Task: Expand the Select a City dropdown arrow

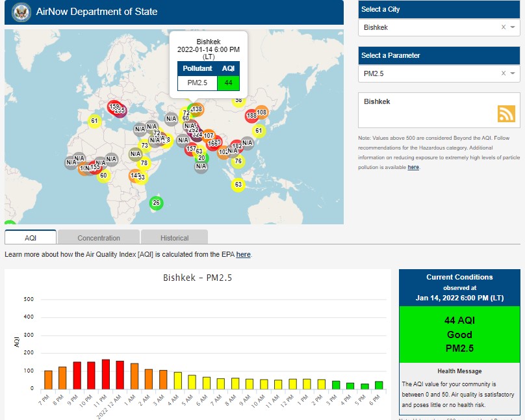Action: [513, 27]
